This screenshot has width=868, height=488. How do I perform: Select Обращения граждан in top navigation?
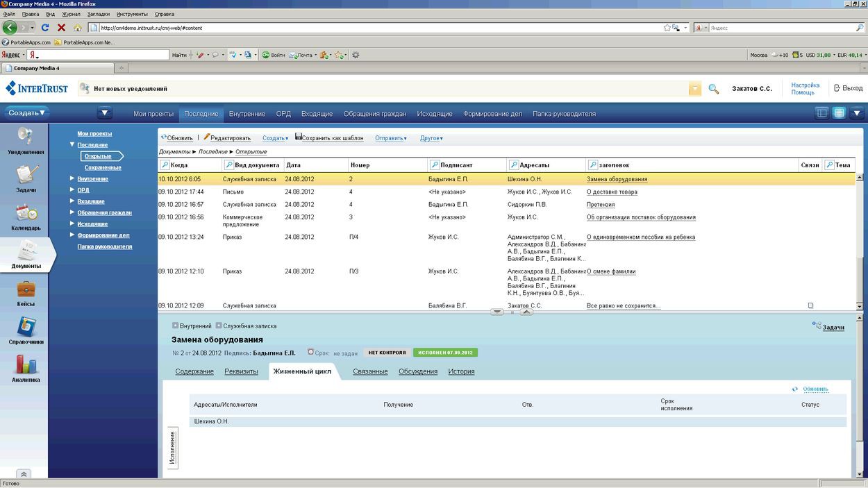point(375,114)
